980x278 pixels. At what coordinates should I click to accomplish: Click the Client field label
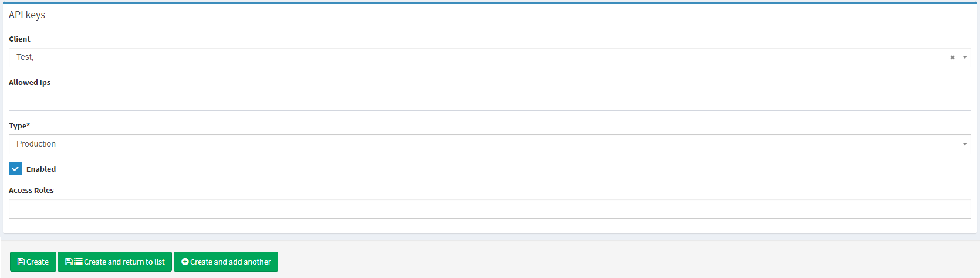pos(19,39)
